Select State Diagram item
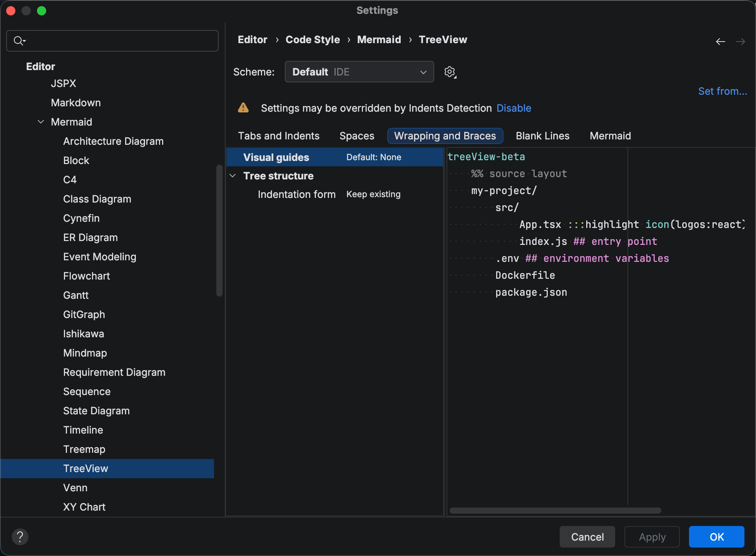The width and height of the screenshot is (756, 556). click(96, 410)
